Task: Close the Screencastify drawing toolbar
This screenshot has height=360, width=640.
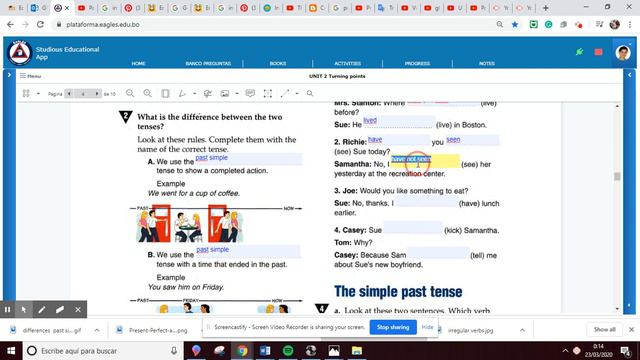Action: (x=78, y=309)
